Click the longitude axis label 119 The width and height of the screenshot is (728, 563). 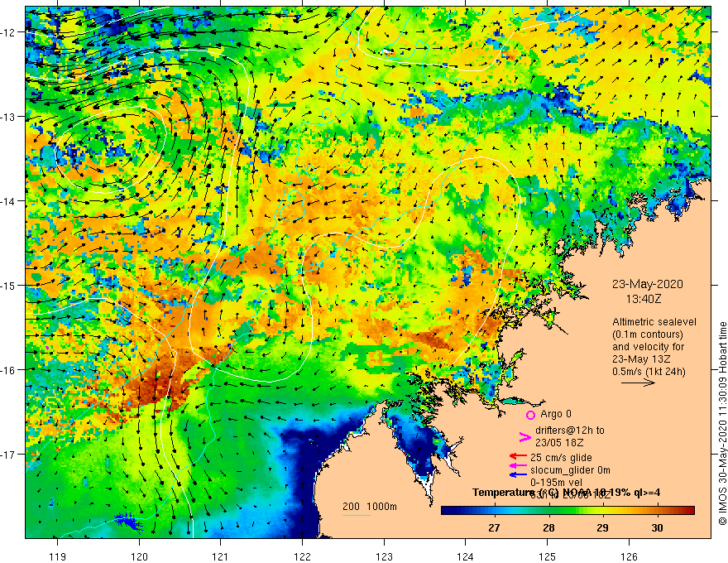click(58, 556)
